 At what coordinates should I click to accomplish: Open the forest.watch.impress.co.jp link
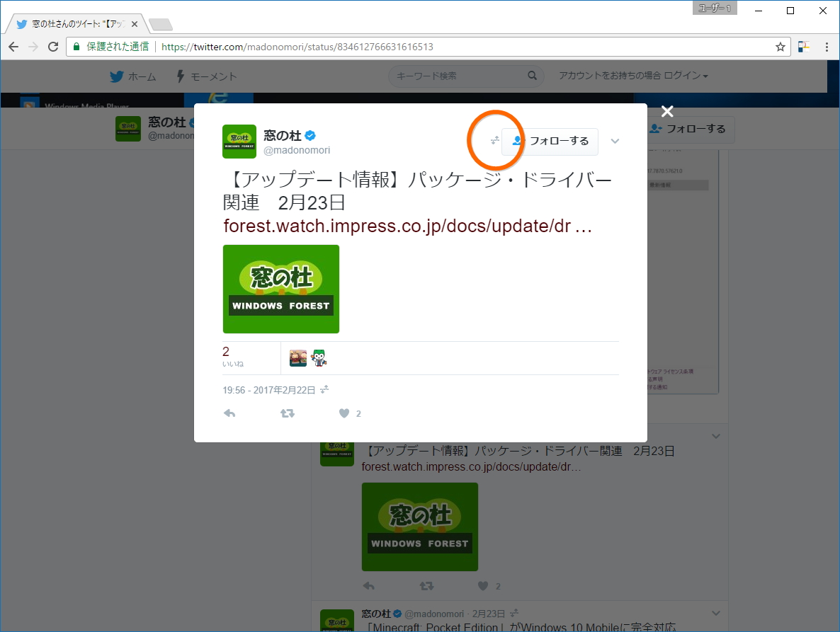point(407,226)
